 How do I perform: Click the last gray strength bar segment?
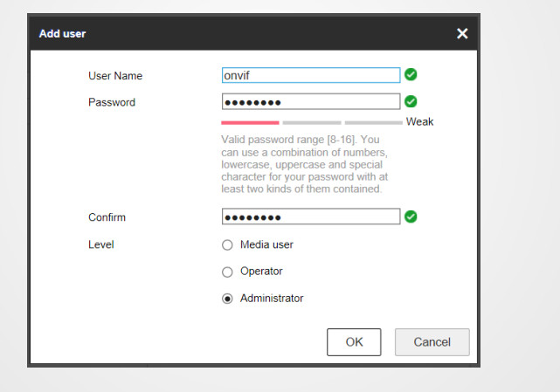click(373, 122)
